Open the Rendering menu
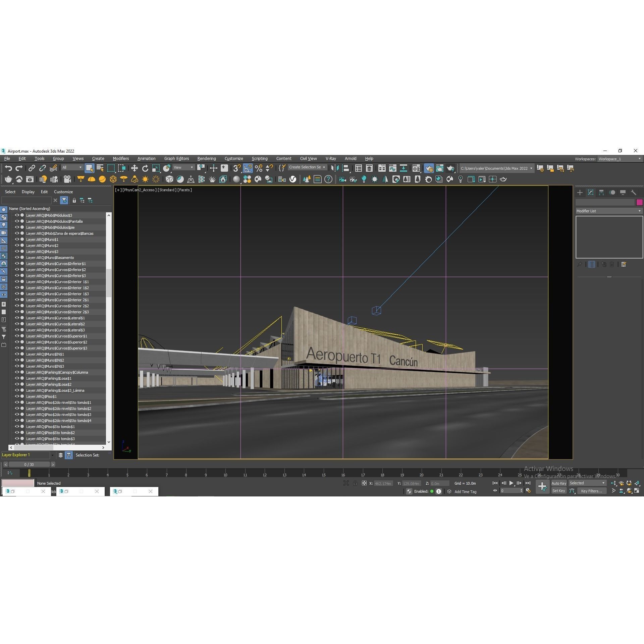644x644 pixels. (x=207, y=159)
